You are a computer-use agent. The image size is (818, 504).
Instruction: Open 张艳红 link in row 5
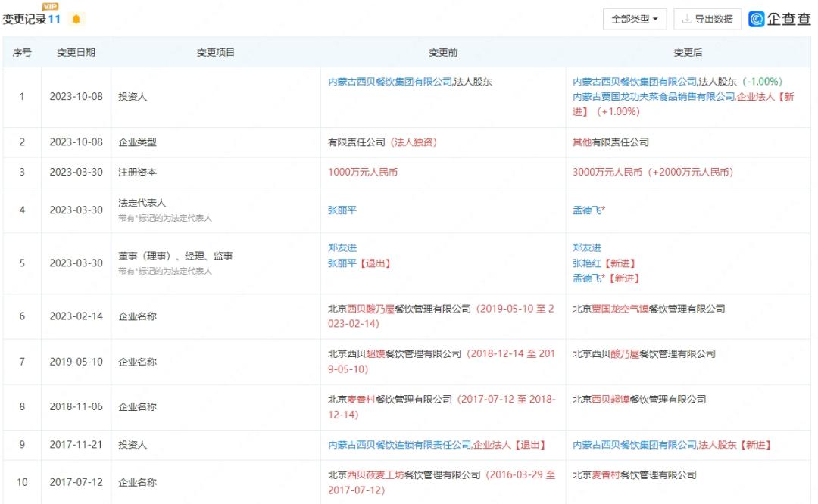click(587, 263)
